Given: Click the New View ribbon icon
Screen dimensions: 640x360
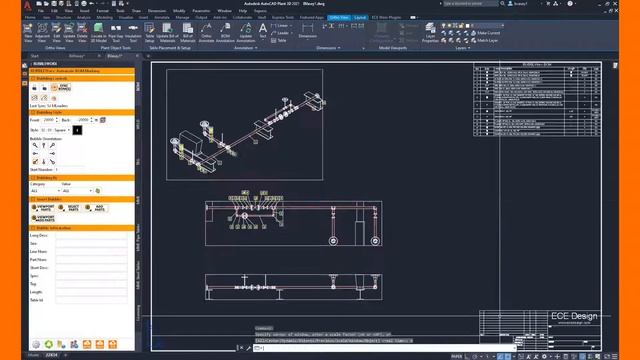Looking at the screenshot, I should pos(28,33).
